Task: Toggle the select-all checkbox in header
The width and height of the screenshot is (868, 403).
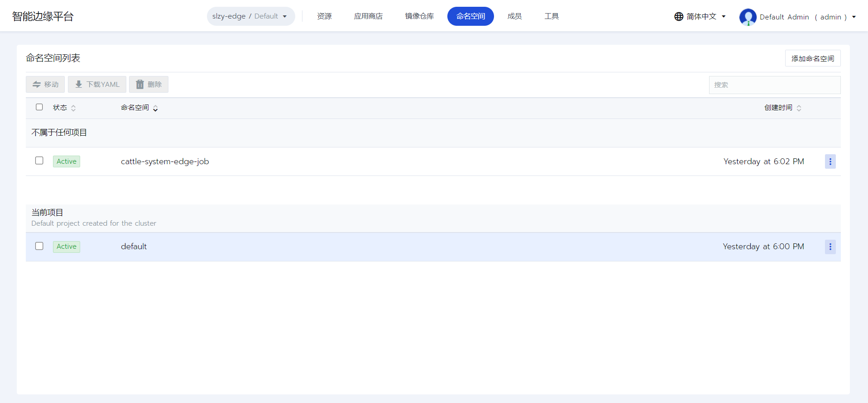Action: [39, 107]
